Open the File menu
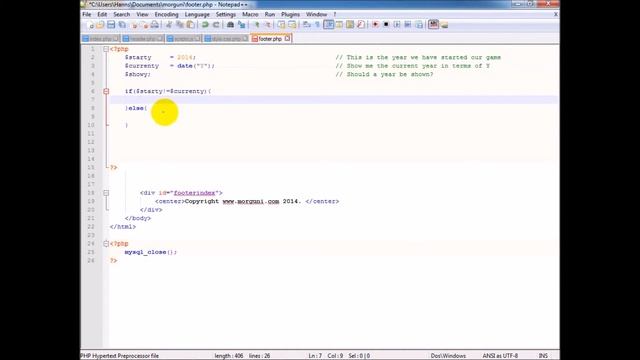640x360 pixels. [x=87, y=14]
